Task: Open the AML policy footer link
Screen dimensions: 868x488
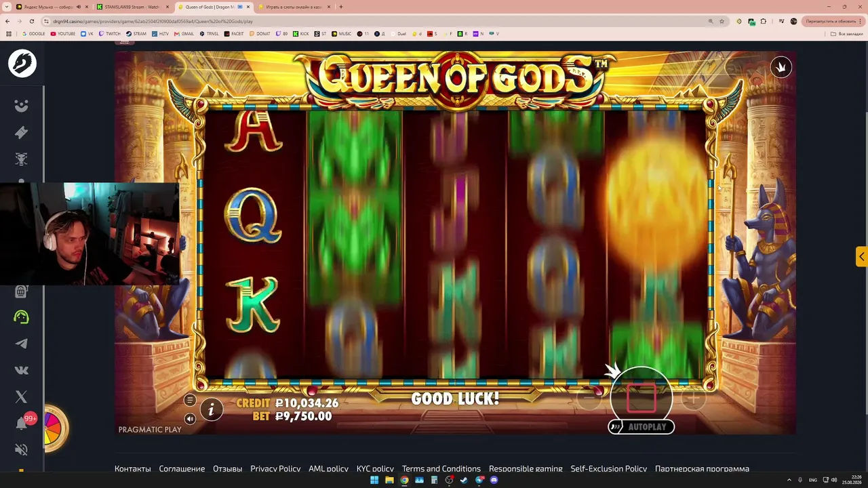Action: pyautogui.click(x=328, y=469)
